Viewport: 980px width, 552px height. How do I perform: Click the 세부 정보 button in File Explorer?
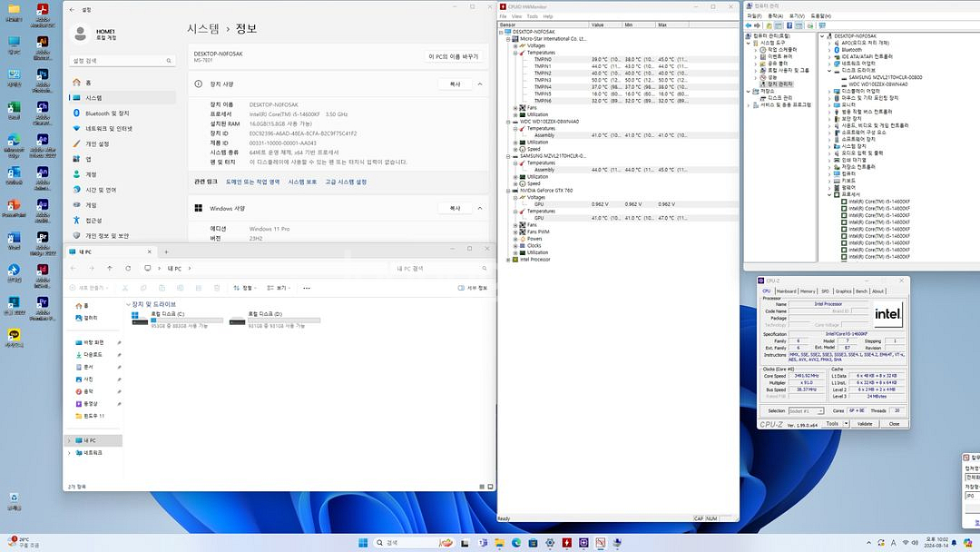point(473,288)
